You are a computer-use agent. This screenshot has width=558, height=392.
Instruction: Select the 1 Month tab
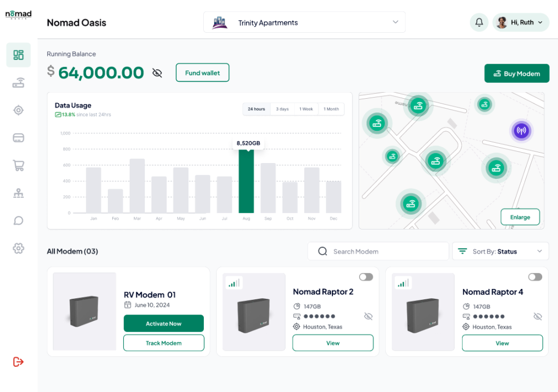click(x=331, y=109)
